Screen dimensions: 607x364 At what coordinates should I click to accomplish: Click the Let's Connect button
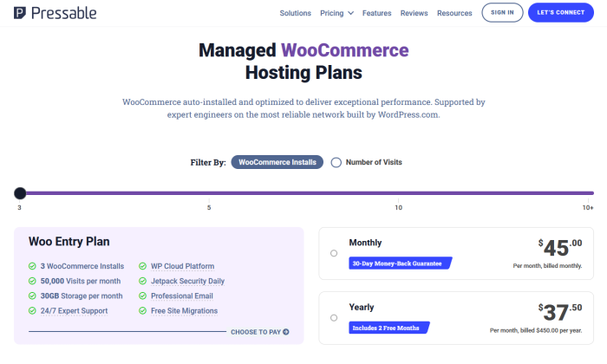coord(560,12)
